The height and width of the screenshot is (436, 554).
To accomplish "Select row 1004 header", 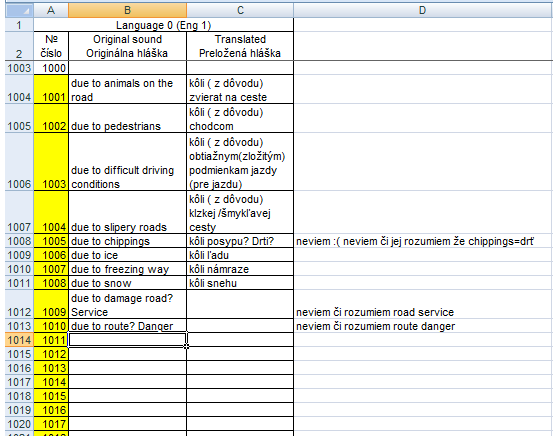I will [19, 89].
